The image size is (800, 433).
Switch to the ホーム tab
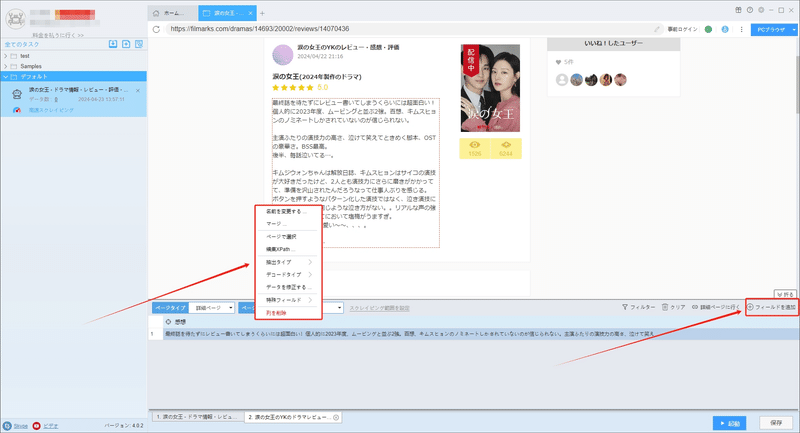pyautogui.click(x=173, y=13)
